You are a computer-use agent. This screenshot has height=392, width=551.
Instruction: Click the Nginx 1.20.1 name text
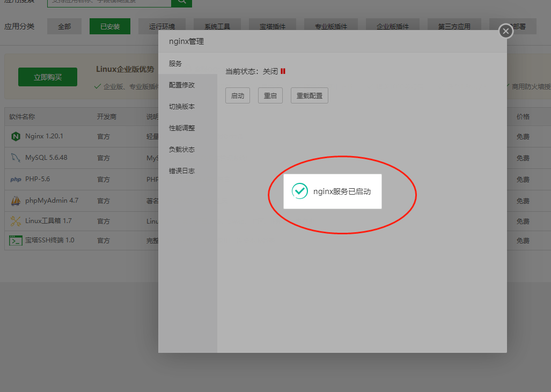pyautogui.click(x=45, y=136)
